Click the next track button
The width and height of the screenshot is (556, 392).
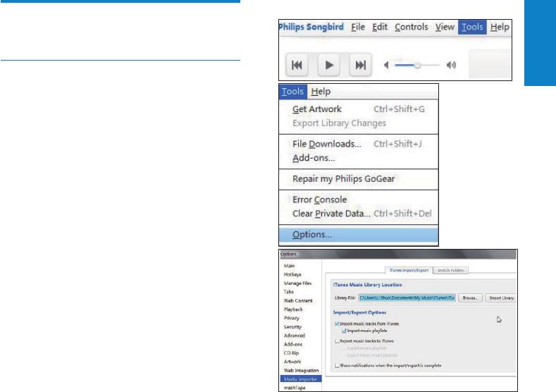coord(360,65)
